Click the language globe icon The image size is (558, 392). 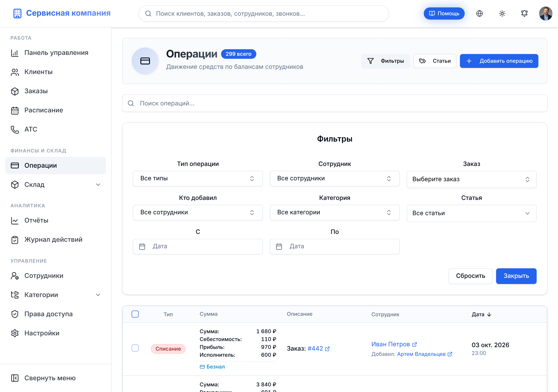click(479, 14)
